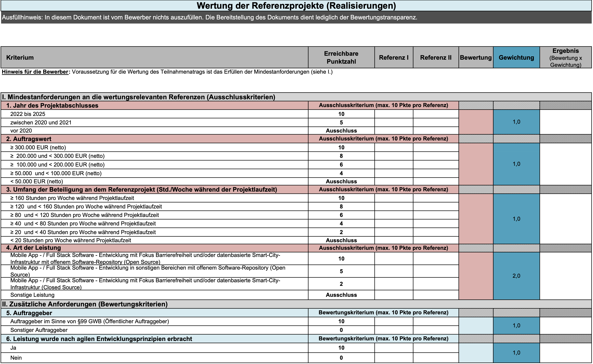
Task: Click the underlined 'Hinweis für die Bewerber' text
Action: [35, 72]
